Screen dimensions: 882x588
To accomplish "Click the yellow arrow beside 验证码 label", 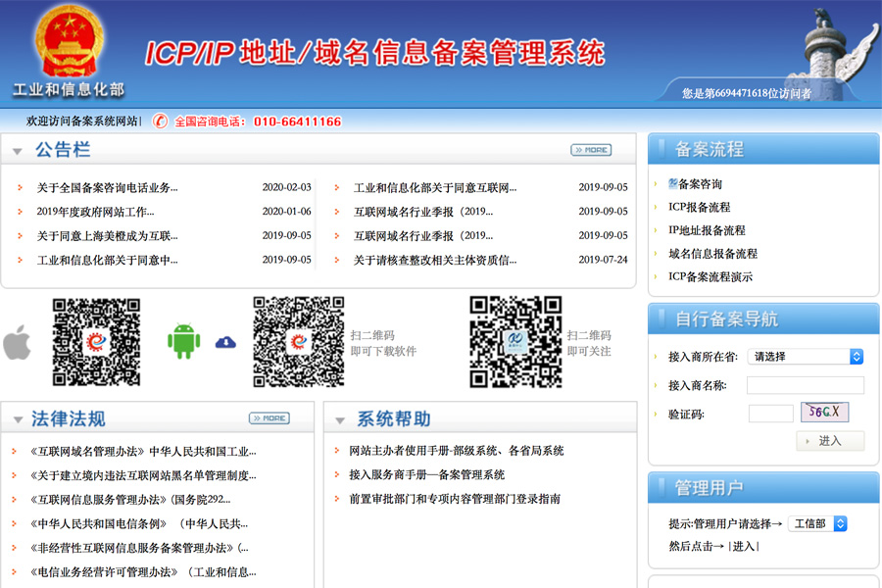I will 659,413.
